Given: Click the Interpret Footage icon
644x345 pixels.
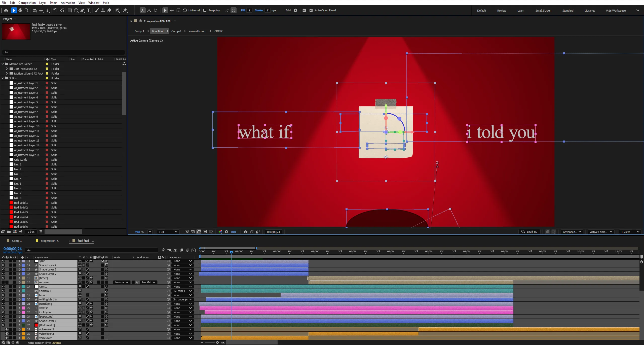Looking at the screenshot, I should coord(3,232).
